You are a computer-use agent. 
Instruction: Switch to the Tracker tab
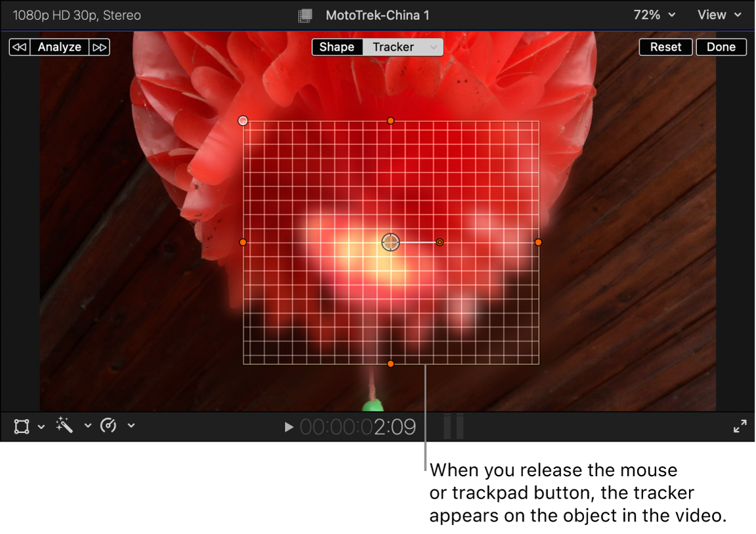[394, 47]
